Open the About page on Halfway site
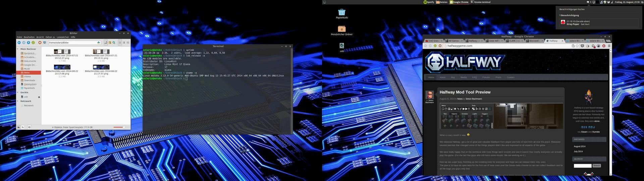This screenshot has height=181, width=644. point(442,77)
